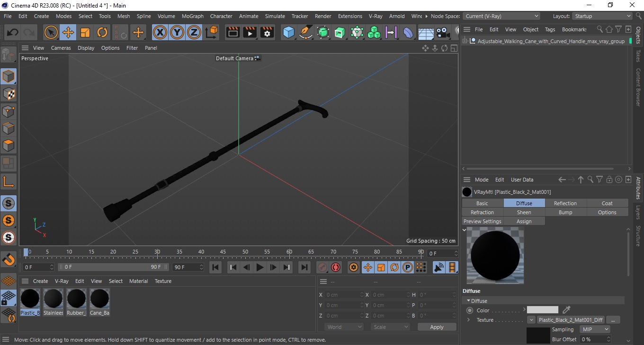
Task: Open the Simulate menu
Action: (x=275, y=16)
